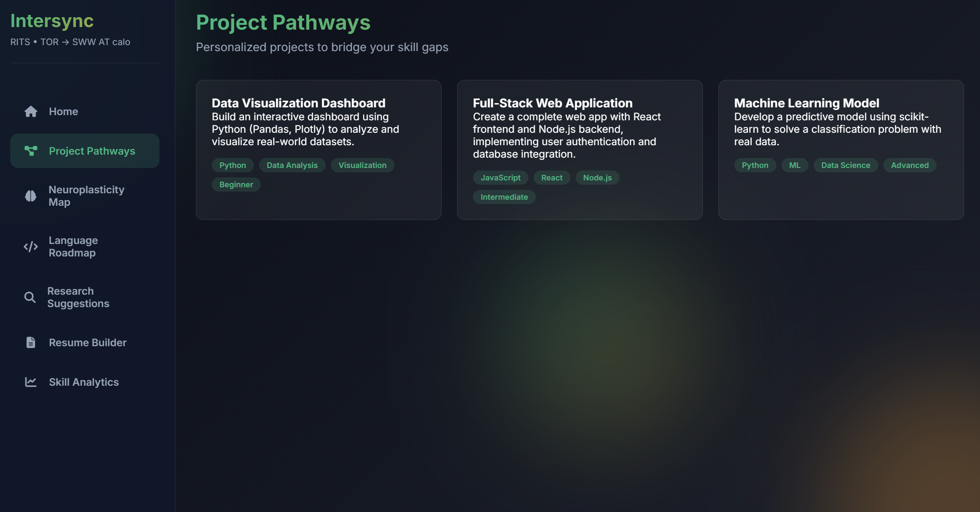The height and width of the screenshot is (512, 980).
Task: Click the Node.js tag chip
Action: pyautogui.click(x=597, y=178)
